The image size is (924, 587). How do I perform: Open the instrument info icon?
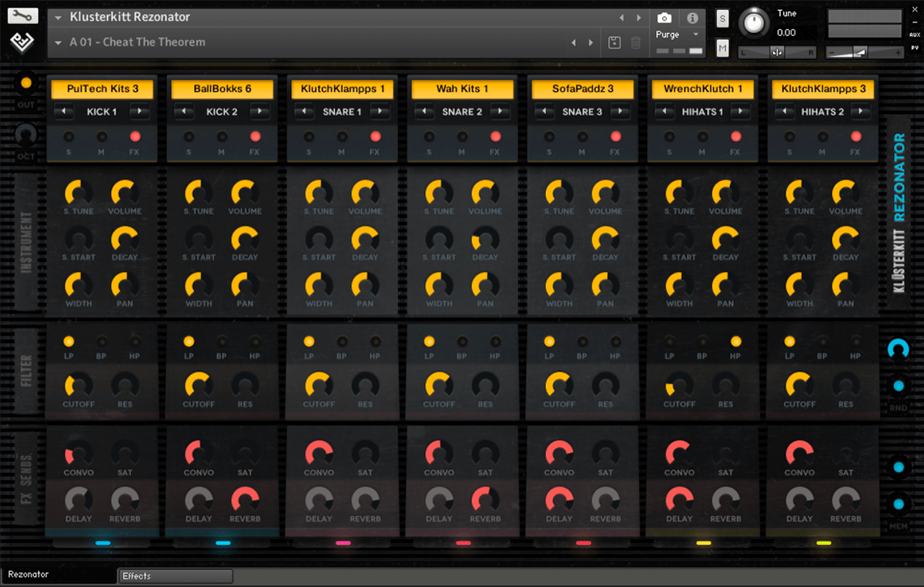click(x=691, y=18)
